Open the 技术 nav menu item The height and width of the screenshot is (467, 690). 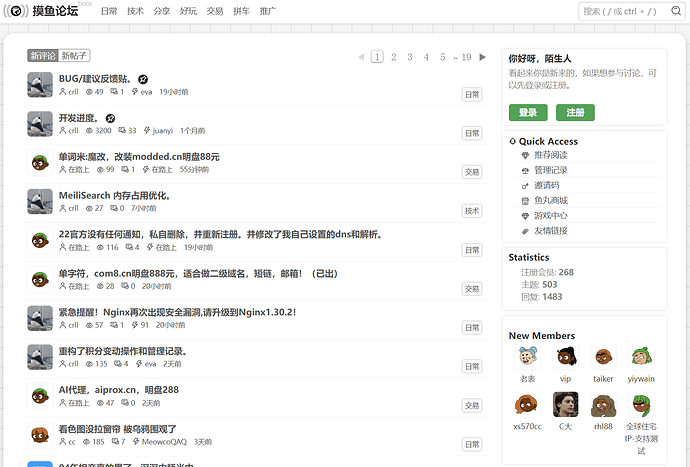136,11
